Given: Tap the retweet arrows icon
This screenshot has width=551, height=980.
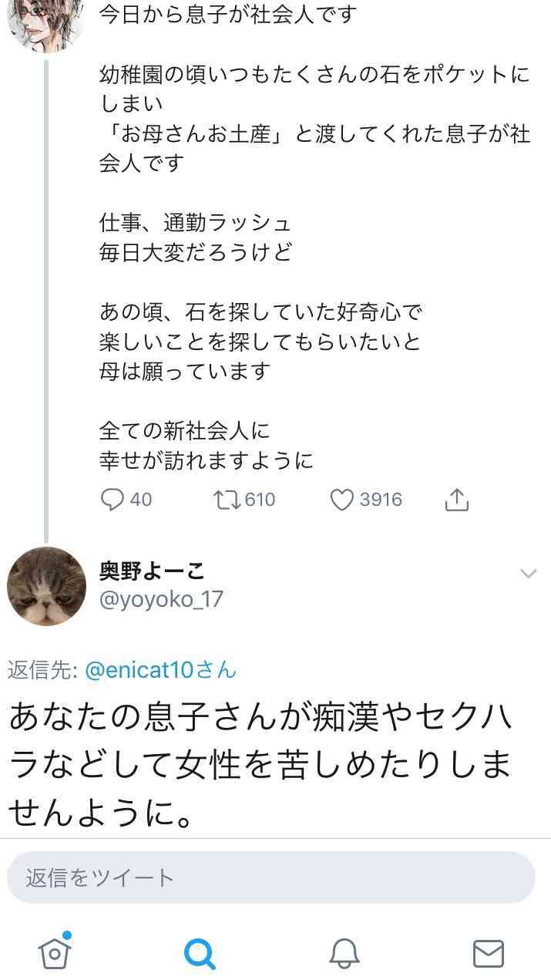Looking at the screenshot, I should pos(226,500).
